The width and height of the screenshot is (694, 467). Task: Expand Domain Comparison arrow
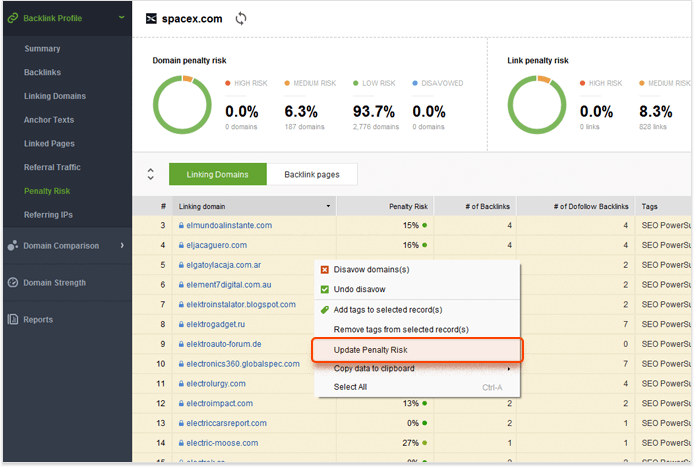point(122,245)
